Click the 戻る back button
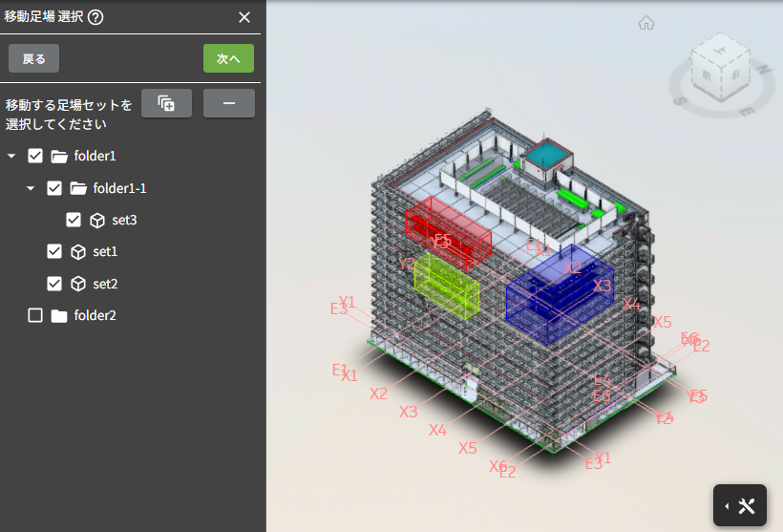 click(33, 58)
